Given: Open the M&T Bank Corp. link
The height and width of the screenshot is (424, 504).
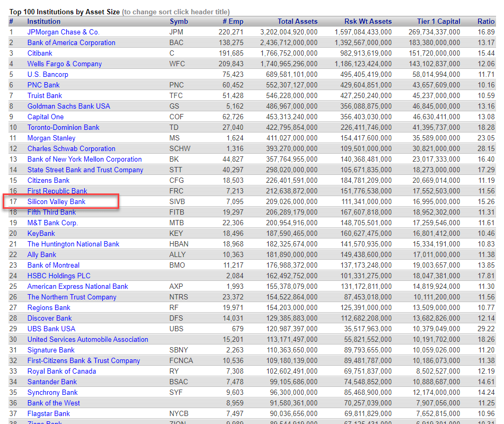Looking at the screenshot, I should (52, 223).
